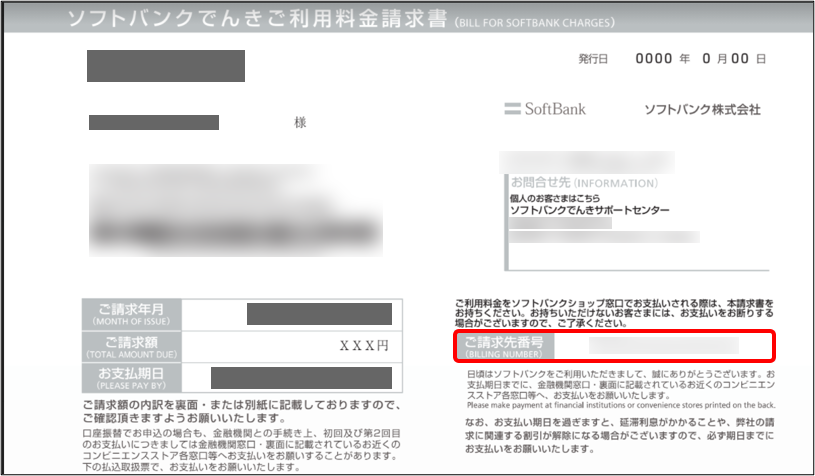Click the お問合せ先 (INFORMATION) heading
The image size is (815, 476).
coord(584,182)
